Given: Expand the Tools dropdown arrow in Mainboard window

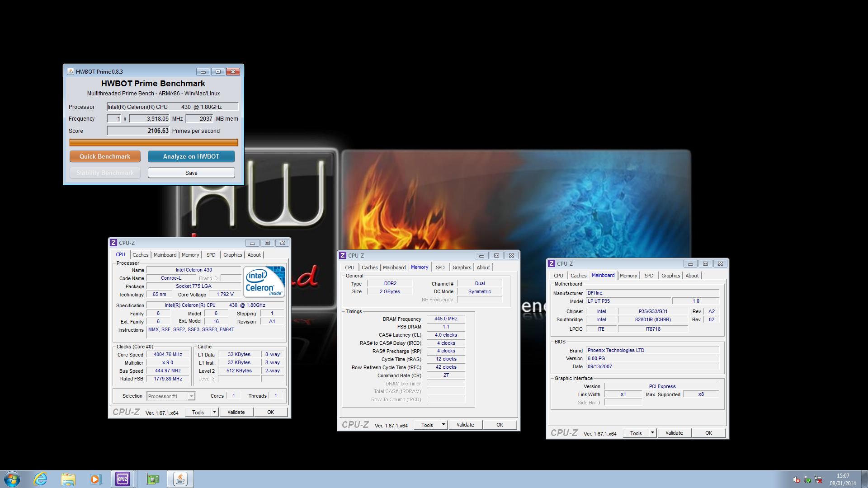Looking at the screenshot, I should point(653,433).
